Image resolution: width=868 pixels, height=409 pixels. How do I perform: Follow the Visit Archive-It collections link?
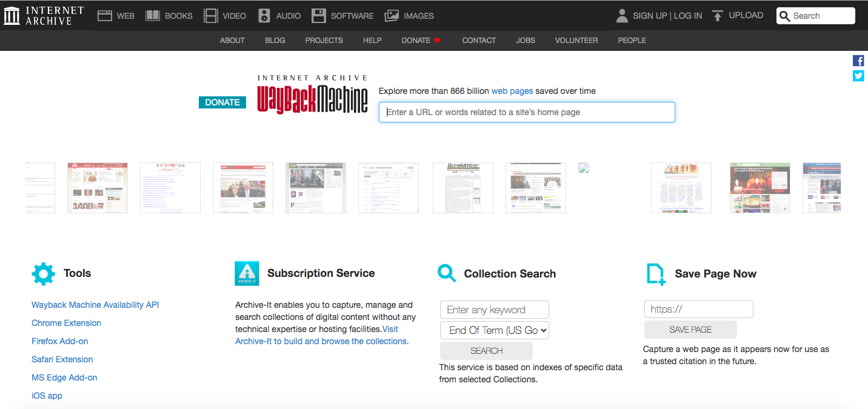[x=322, y=335]
